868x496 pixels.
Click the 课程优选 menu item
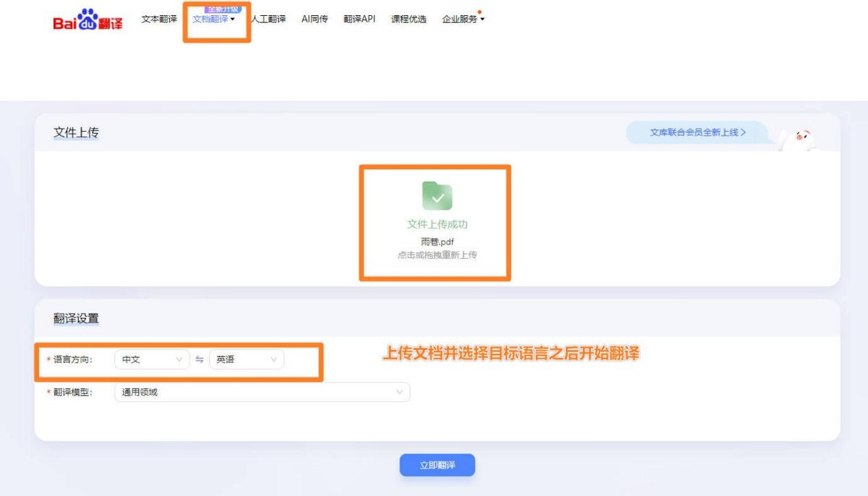coord(407,20)
